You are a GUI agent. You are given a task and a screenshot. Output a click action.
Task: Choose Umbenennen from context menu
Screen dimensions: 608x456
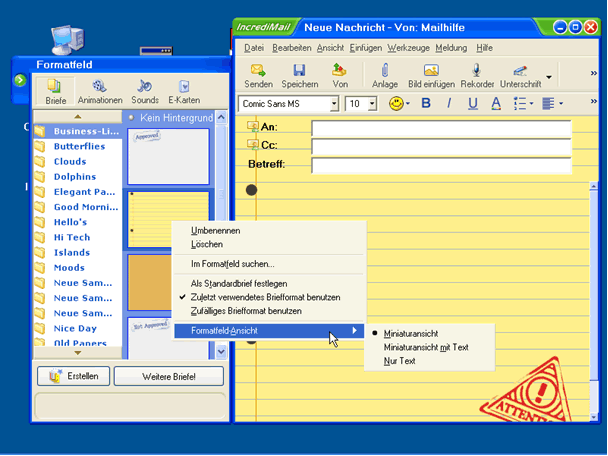point(215,231)
